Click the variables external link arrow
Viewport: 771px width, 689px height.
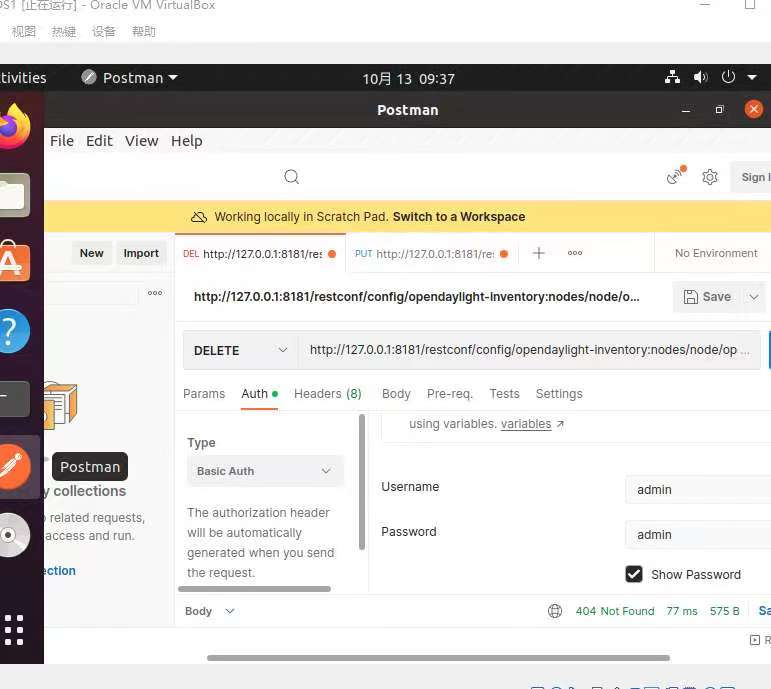(560, 424)
